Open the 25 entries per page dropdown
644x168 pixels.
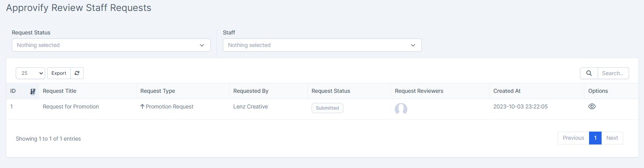(x=30, y=73)
